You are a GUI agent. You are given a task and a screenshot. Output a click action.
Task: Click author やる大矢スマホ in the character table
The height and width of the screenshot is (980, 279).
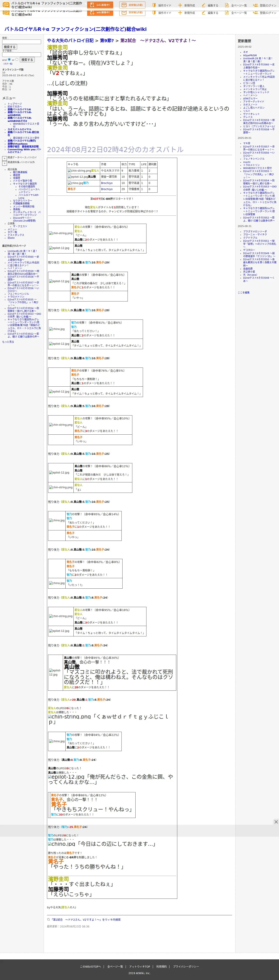pyautogui.click(x=110, y=171)
